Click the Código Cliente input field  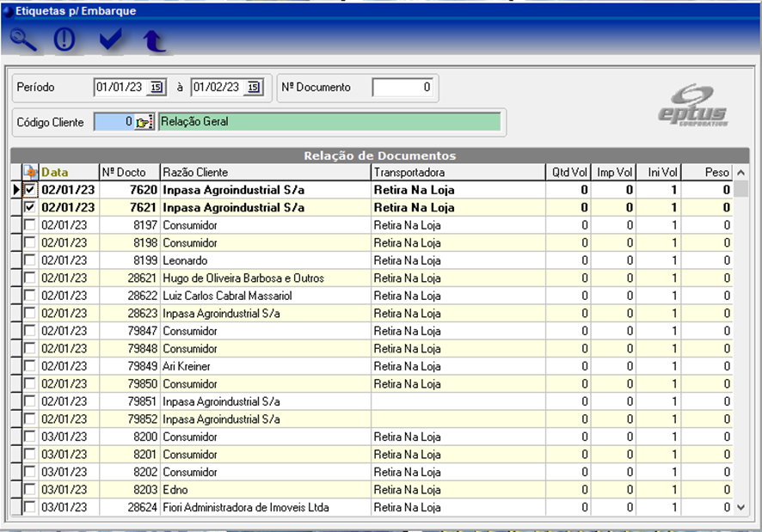(x=114, y=122)
